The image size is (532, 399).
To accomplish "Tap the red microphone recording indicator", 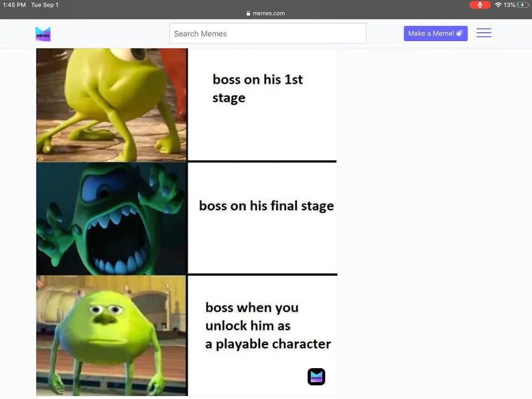I will click(480, 5).
